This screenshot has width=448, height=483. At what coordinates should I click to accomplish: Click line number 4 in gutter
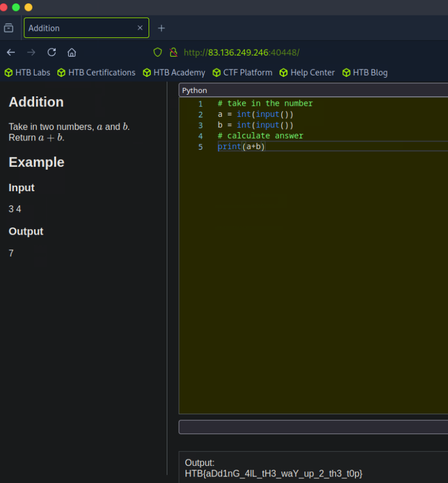[200, 136]
